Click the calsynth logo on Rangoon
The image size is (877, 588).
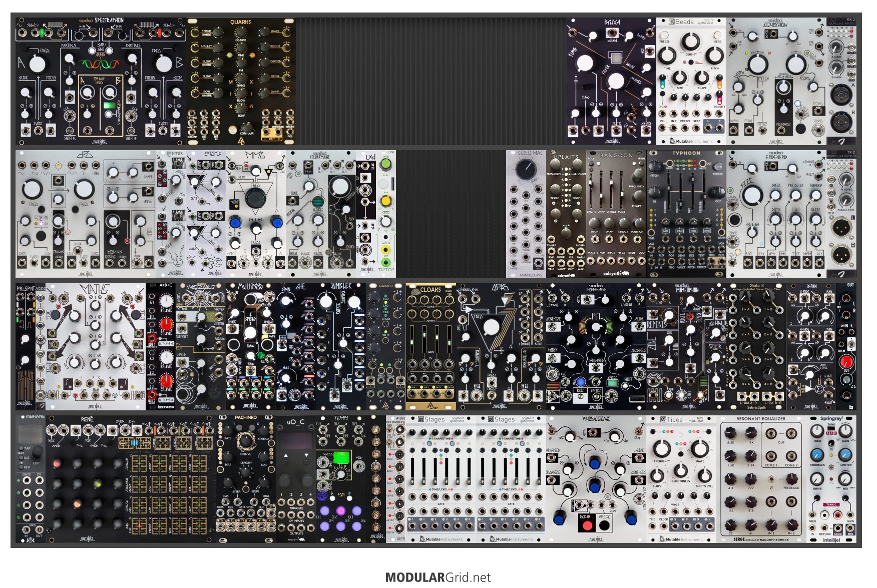[x=616, y=274]
